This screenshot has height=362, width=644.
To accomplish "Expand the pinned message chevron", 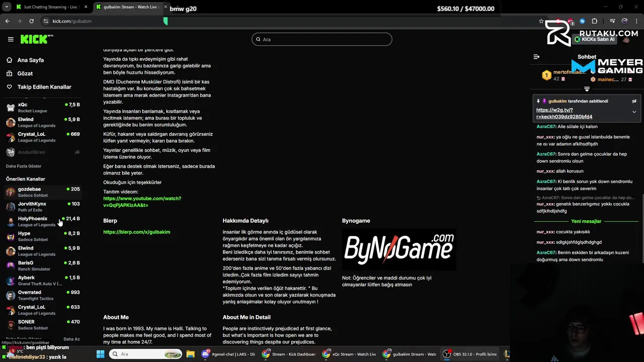I will 634,112.
